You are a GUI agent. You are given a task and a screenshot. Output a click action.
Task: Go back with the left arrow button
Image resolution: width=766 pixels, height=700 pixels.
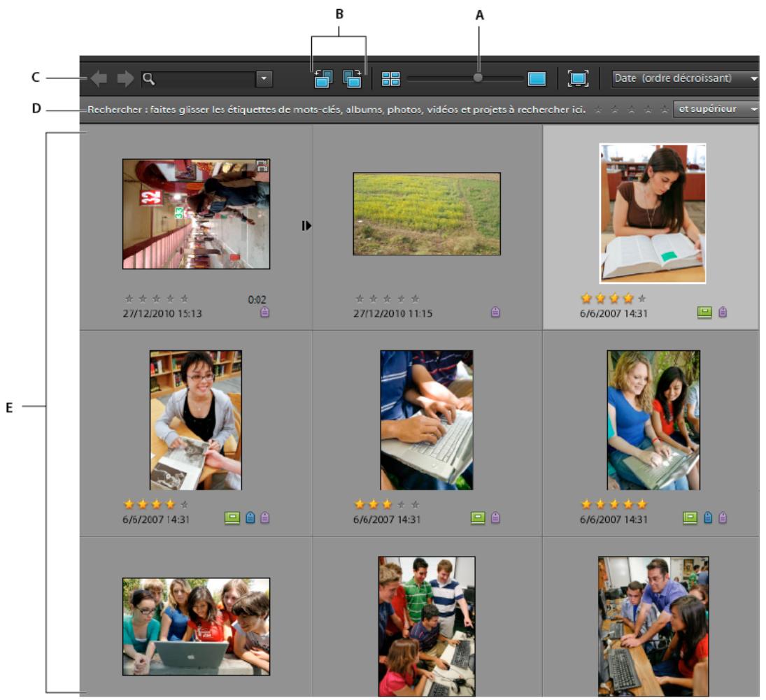pos(99,78)
